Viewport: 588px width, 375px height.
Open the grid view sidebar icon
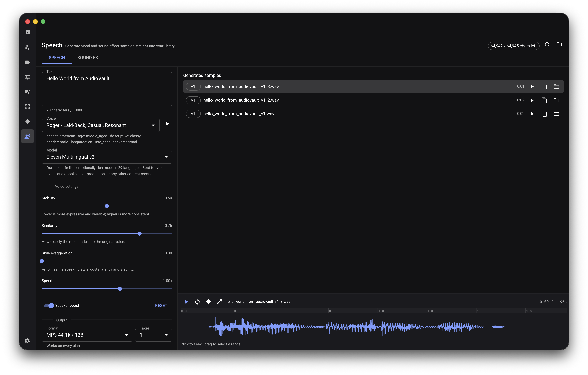(27, 107)
